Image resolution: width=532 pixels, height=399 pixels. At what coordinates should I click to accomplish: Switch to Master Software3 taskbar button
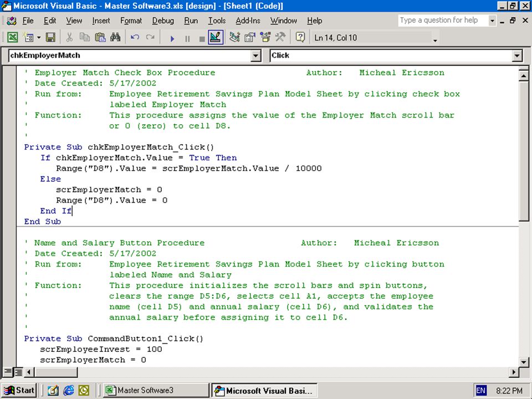[x=156, y=391]
